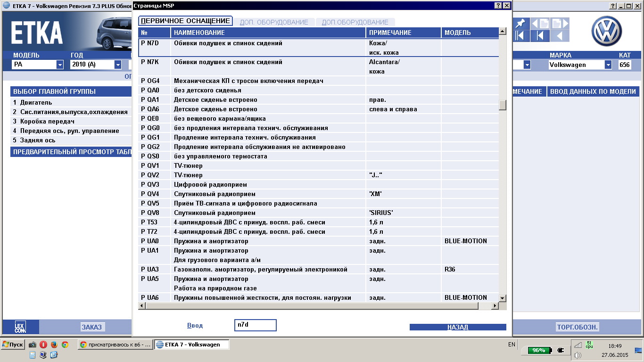
Task: Open dropdown arrow left of МАРКА field
Action: point(527,65)
